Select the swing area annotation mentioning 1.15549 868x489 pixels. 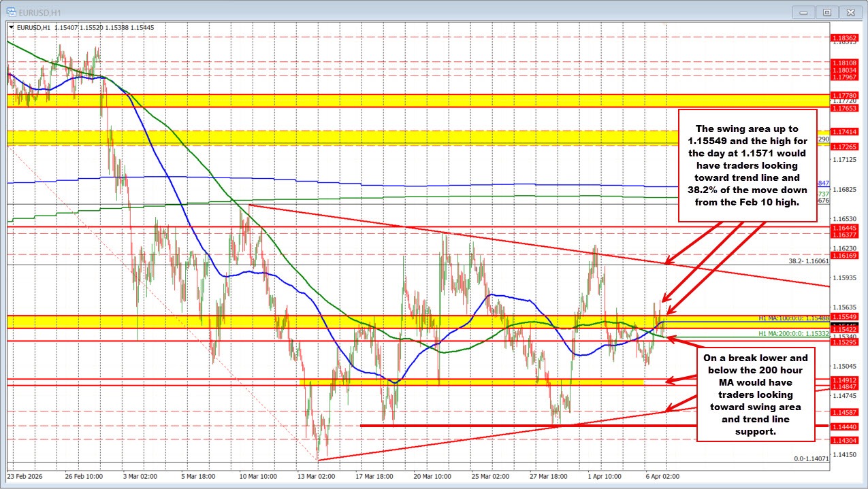[748, 165]
